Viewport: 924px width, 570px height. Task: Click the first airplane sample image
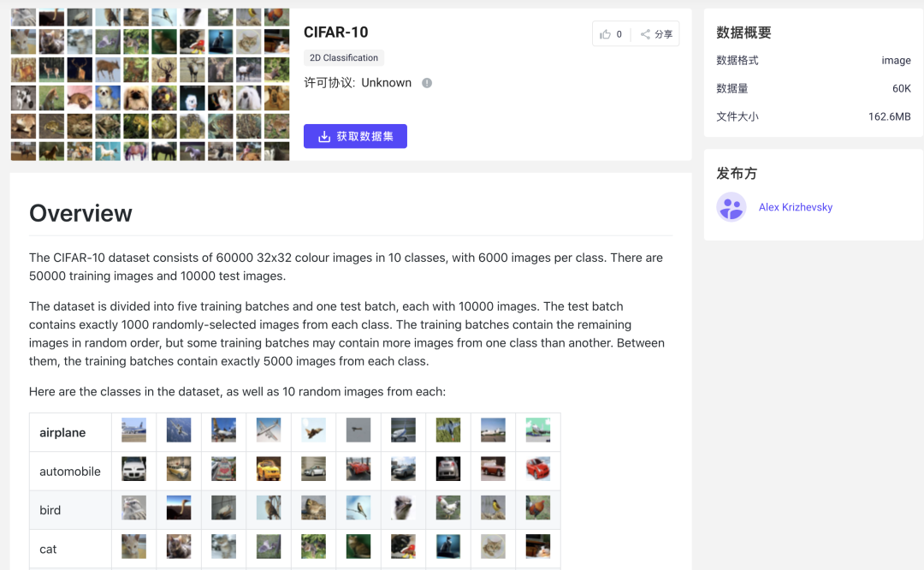pos(133,430)
